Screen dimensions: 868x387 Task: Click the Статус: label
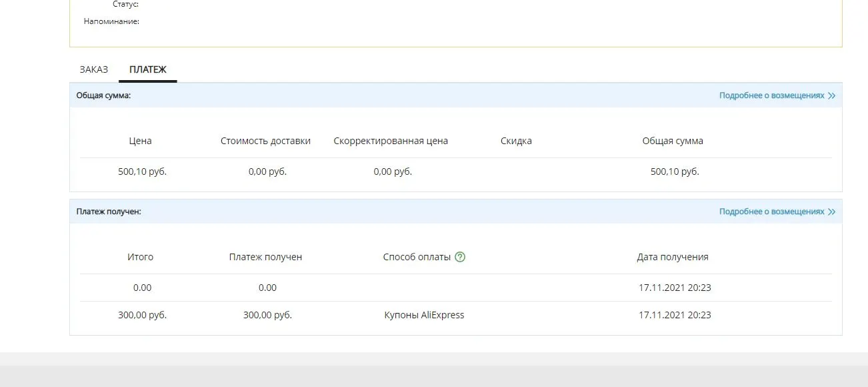coord(126,4)
